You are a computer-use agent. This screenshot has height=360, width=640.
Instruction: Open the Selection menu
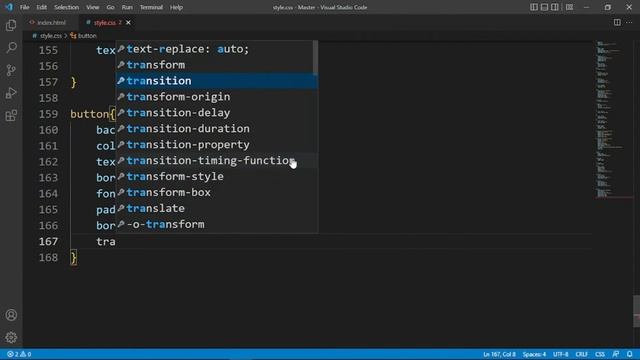point(66,7)
